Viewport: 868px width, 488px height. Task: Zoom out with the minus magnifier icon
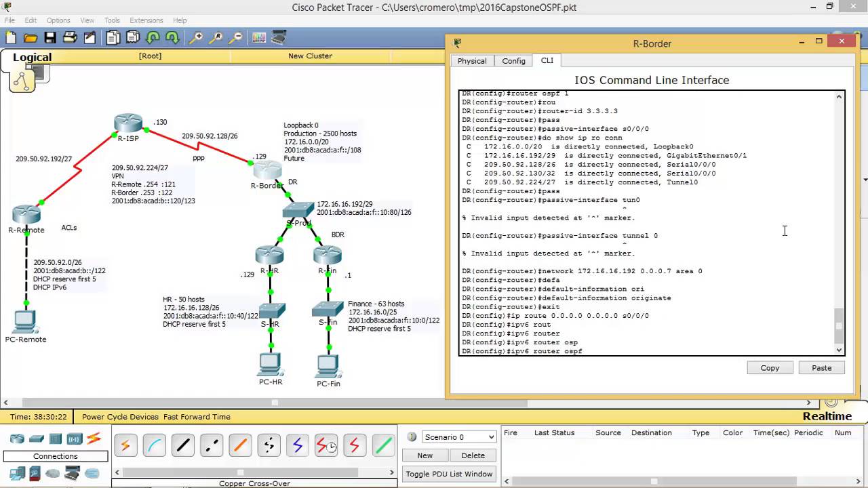click(x=235, y=38)
